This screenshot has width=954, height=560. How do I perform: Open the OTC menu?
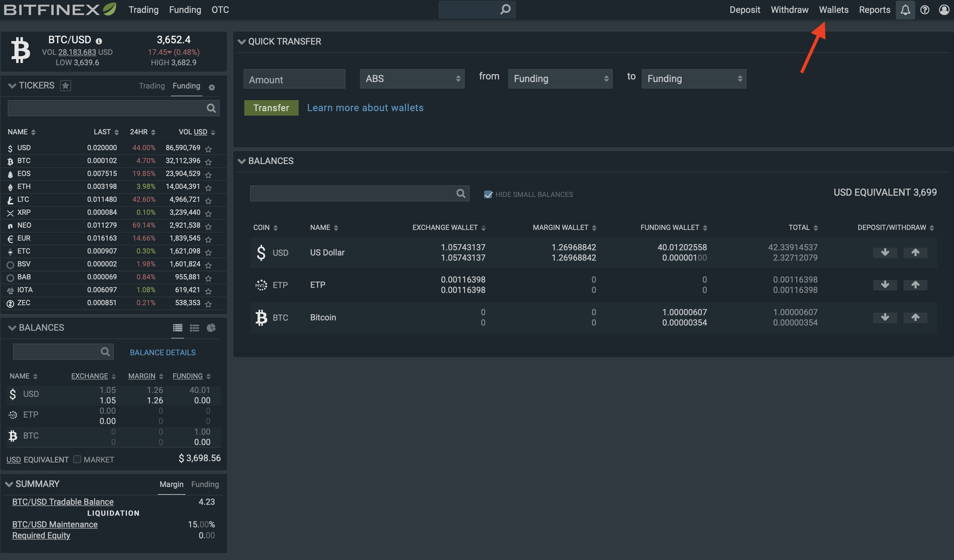pos(220,10)
